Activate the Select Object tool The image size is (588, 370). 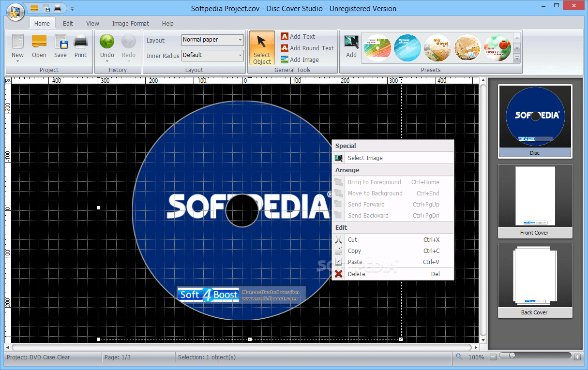tap(262, 48)
